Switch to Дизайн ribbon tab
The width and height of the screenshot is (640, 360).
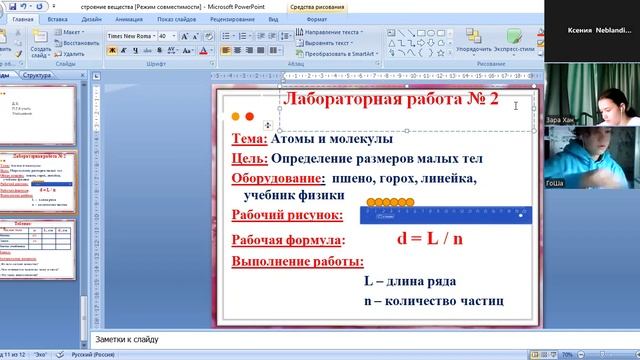(x=91, y=19)
